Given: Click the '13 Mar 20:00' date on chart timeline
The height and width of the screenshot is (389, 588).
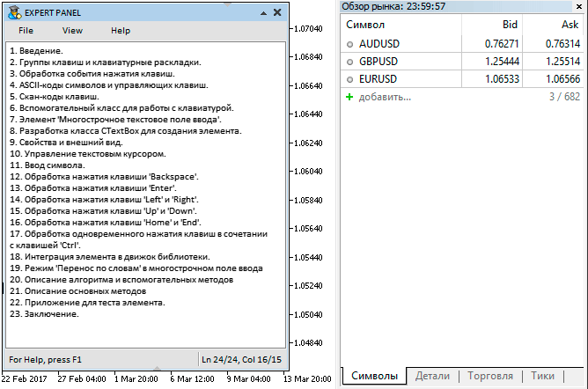Looking at the screenshot, I should (x=307, y=379).
